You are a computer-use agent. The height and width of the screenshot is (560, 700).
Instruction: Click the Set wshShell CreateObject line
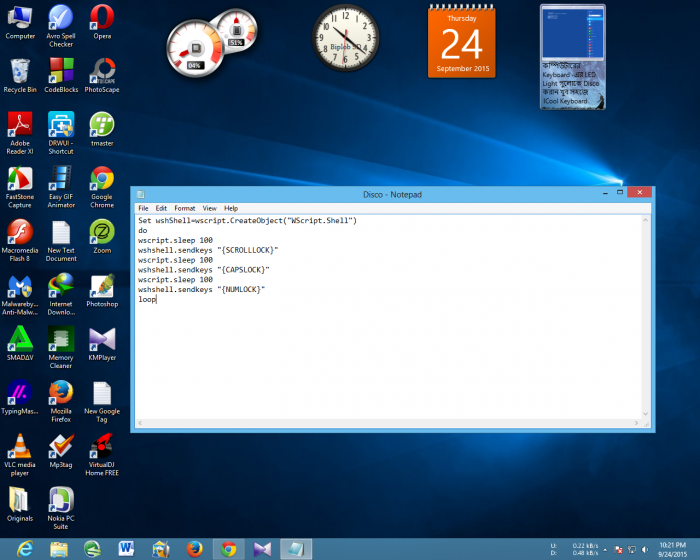[247, 221]
